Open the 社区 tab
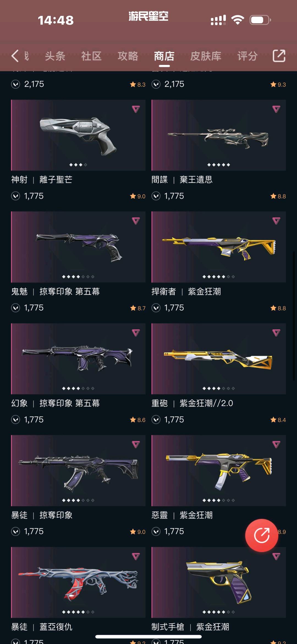This screenshot has height=644, width=297. [x=91, y=56]
